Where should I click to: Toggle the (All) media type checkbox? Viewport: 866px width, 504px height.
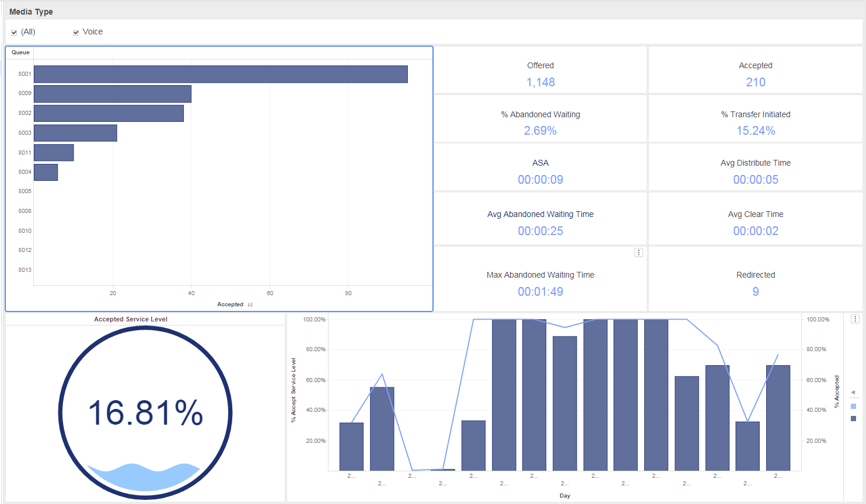14,33
